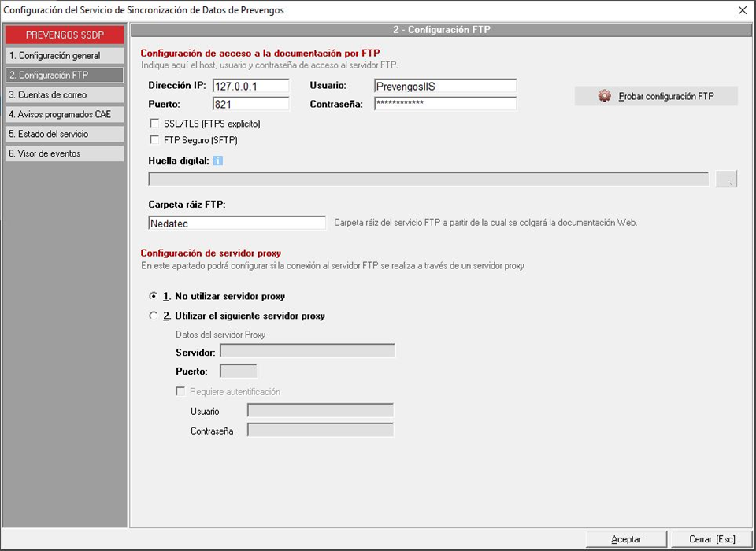756x551 pixels.
Task: Click the Usuario field with PrevengosIIS
Action: tap(444, 86)
